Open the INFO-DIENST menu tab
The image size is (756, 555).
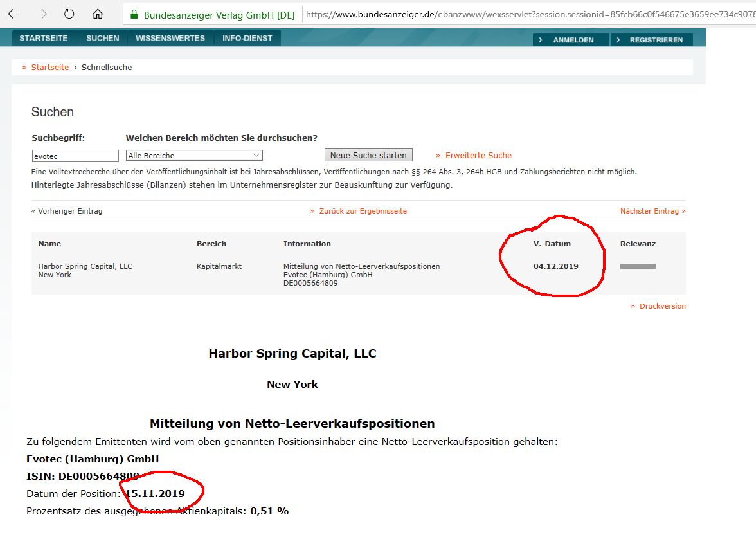248,38
